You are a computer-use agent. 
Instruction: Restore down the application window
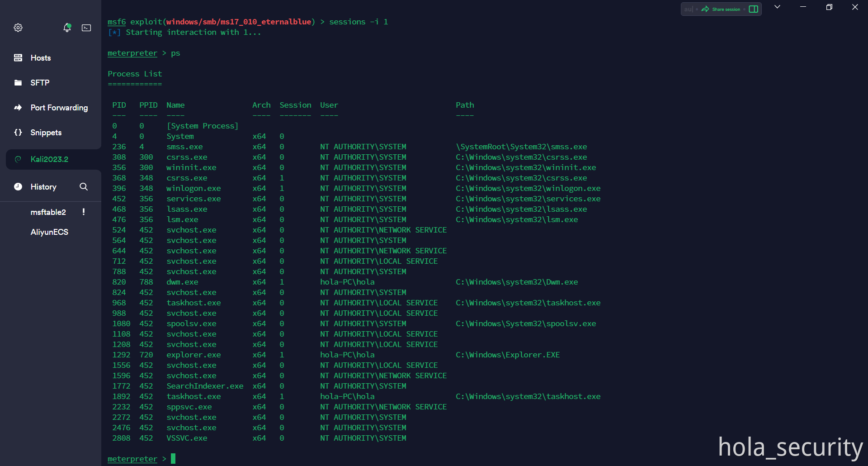coord(829,7)
